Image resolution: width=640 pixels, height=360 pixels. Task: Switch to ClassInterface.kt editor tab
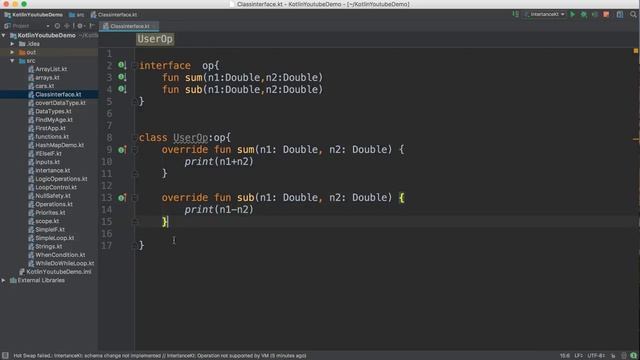pyautogui.click(x=129, y=26)
